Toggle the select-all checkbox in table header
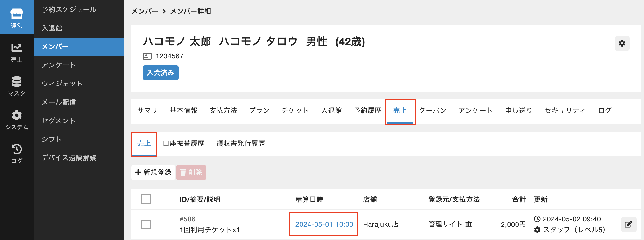The height and width of the screenshot is (240, 644). pos(146,199)
